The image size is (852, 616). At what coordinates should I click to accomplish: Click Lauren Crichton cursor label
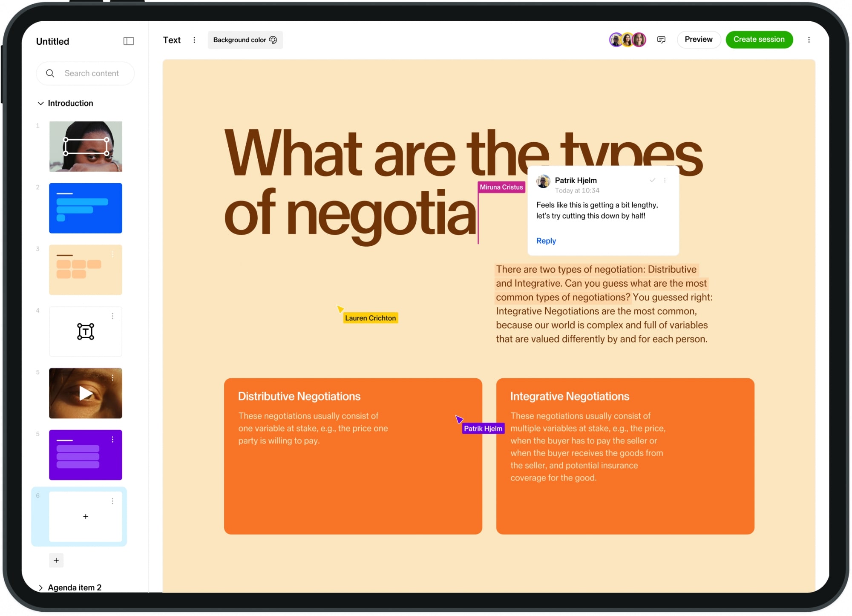[x=371, y=318]
